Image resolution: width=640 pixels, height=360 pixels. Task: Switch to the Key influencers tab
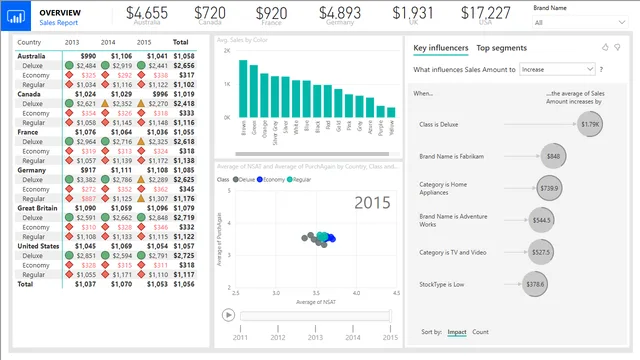[x=441, y=48]
